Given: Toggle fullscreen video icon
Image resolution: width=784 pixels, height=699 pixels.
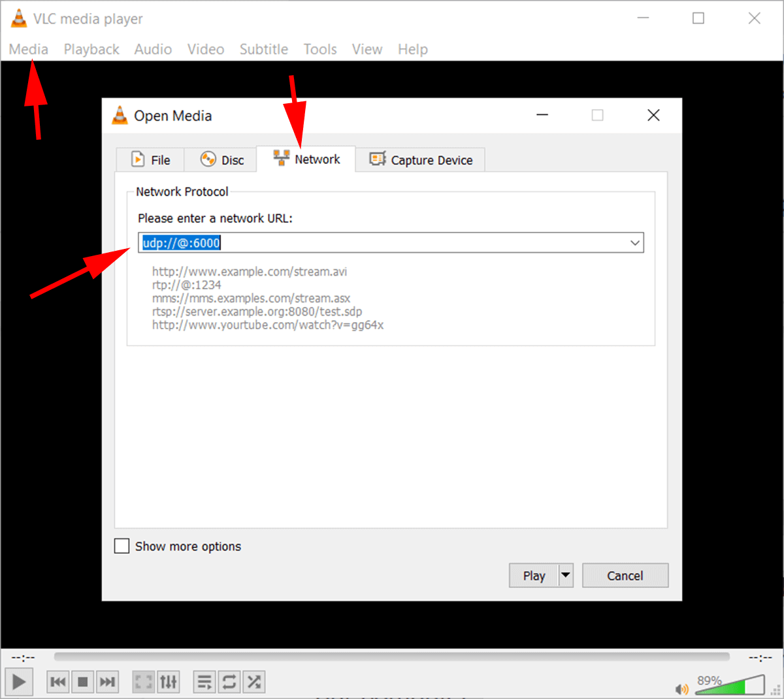Looking at the screenshot, I should pyautogui.click(x=143, y=682).
